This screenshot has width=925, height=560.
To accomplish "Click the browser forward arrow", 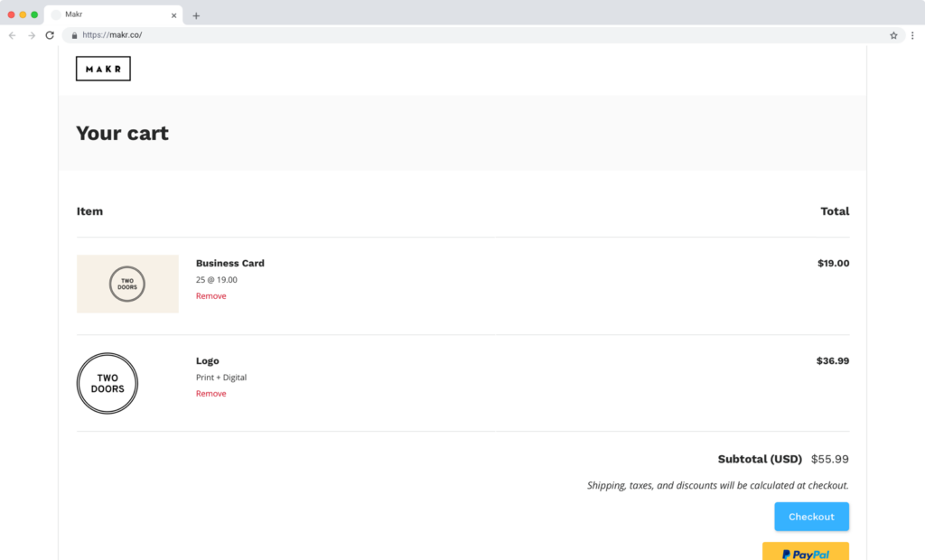I will 32,35.
